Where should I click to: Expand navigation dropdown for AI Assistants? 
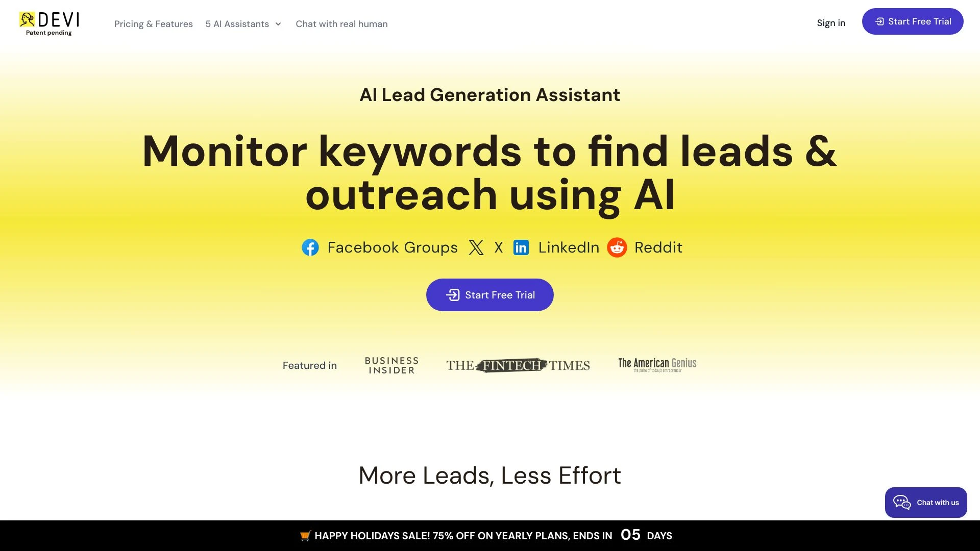(243, 23)
